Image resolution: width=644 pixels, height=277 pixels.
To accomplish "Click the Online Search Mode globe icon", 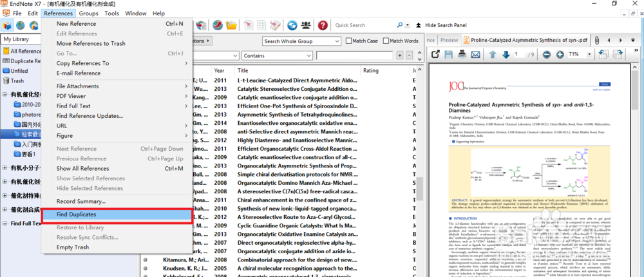I will (20, 26).
